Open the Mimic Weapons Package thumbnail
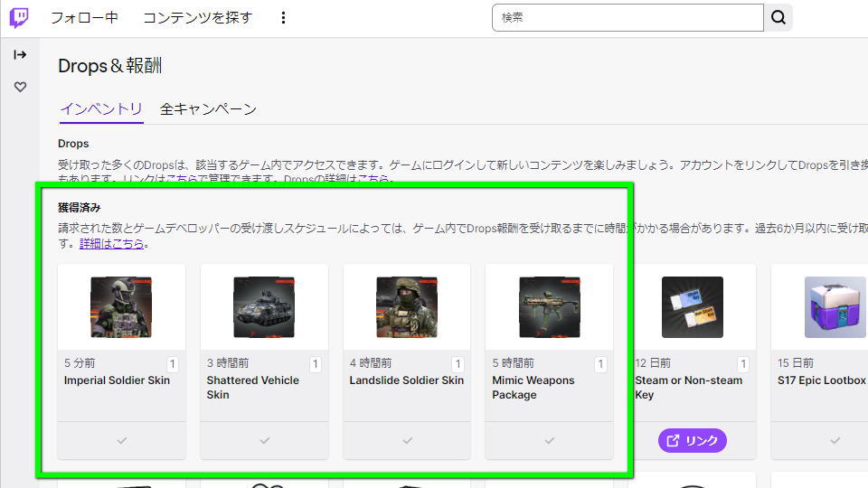Screen dimensions: 868x488 (x=550, y=307)
